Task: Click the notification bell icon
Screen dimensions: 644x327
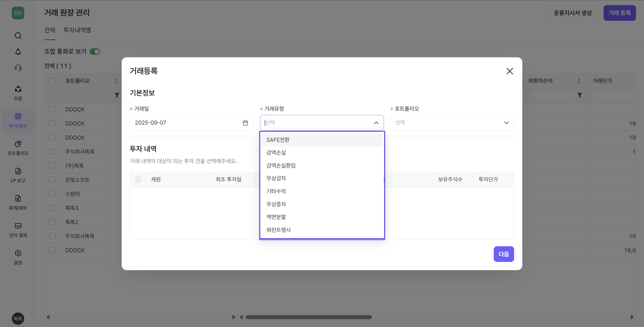Action: (18, 52)
